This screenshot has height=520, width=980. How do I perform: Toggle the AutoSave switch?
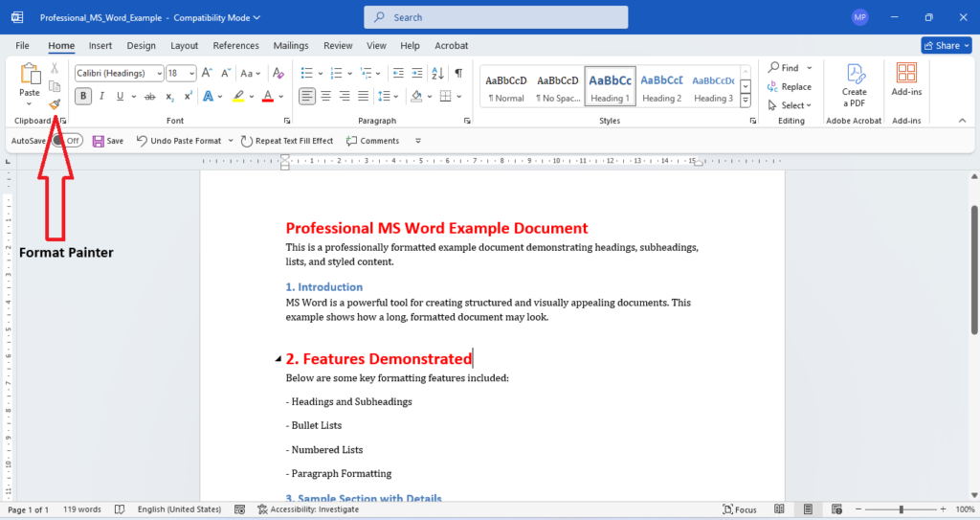[x=68, y=141]
